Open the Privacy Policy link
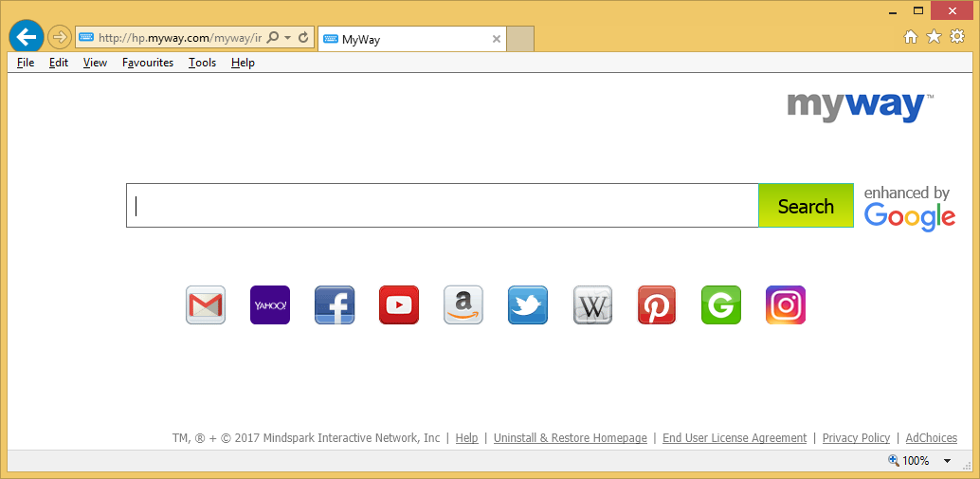The image size is (980, 479). pos(856,437)
